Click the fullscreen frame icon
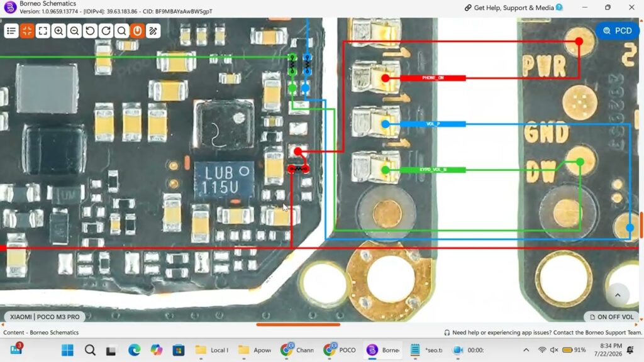The image size is (644, 362). [x=43, y=31]
